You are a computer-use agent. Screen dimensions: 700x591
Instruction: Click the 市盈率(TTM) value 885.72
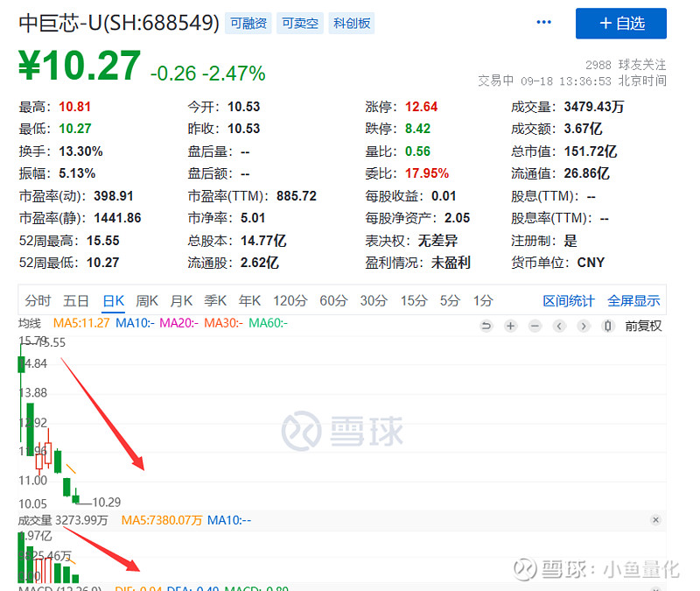(x=296, y=196)
